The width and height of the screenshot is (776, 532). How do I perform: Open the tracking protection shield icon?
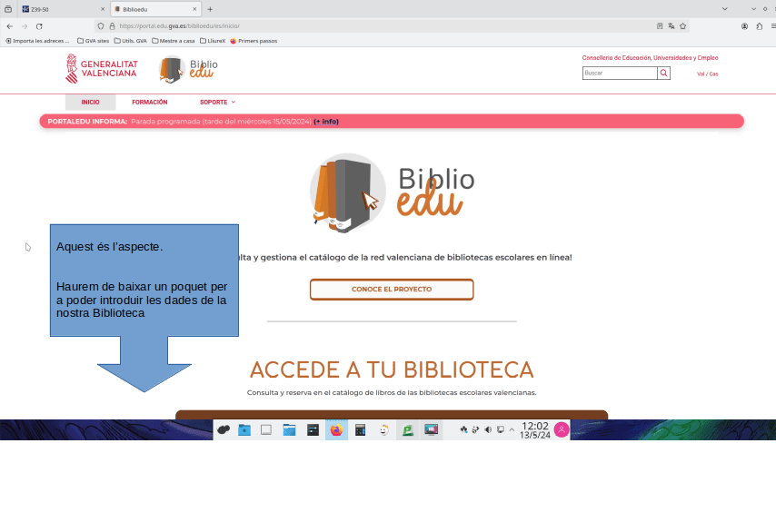(x=101, y=26)
